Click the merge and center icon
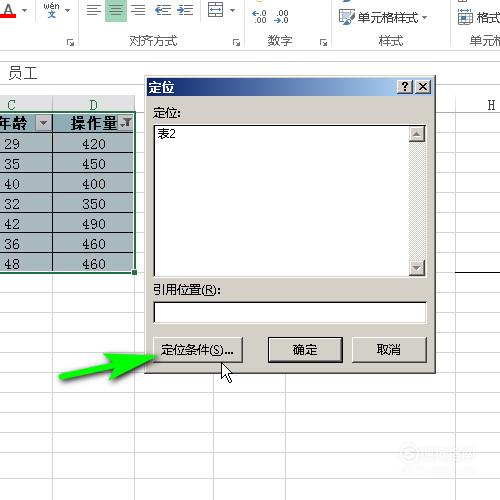The image size is (500, 500). (x=215, y=10)
